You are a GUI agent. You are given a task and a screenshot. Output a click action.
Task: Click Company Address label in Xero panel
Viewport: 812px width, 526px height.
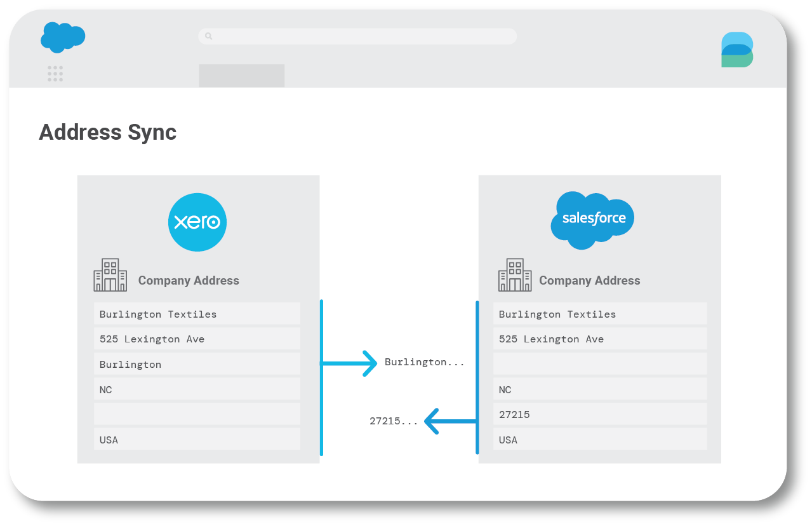[x=189, y=281]
